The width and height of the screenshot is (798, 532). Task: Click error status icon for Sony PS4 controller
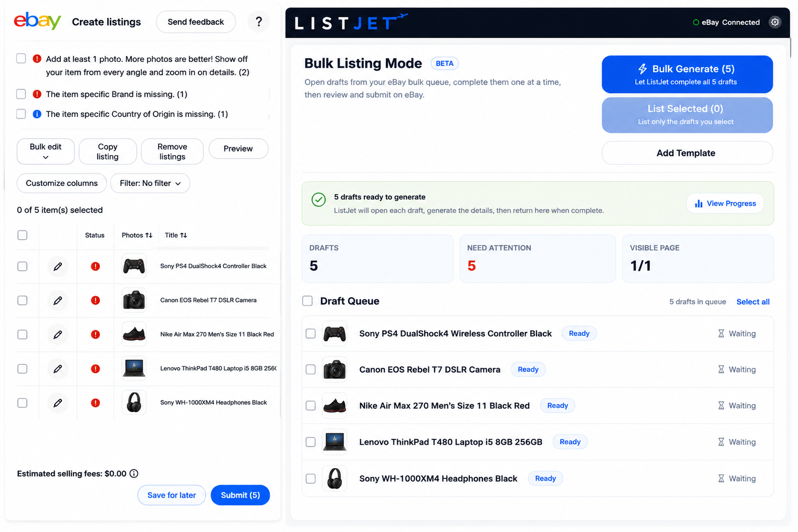coord(95,267)
